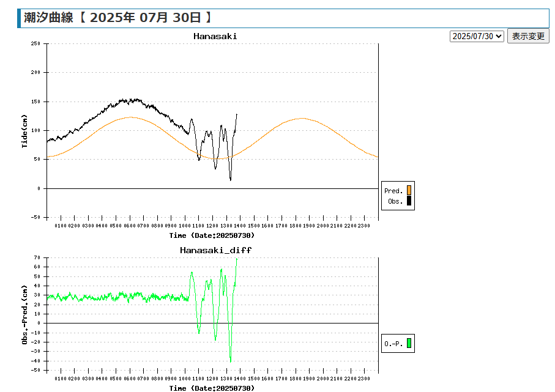Click the orange Pred. legend swatch

409,191
